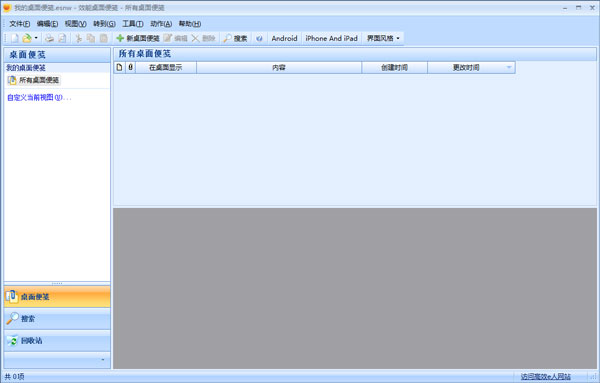Switch to 回收站 navigation pane button
Screen dimensions: 600x383
[x=57, y=341]
